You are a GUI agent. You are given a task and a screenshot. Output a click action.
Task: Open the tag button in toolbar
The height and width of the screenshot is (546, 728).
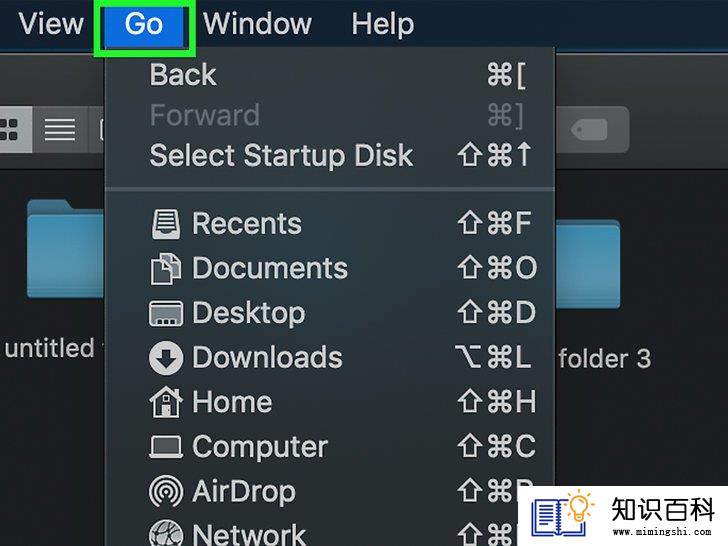pos(592,130)
